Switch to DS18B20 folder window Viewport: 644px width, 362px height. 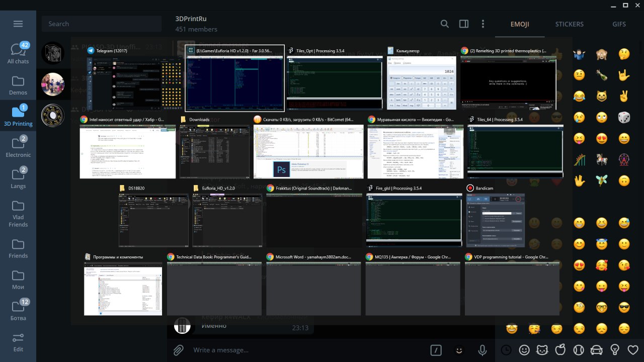click(153, 215)
